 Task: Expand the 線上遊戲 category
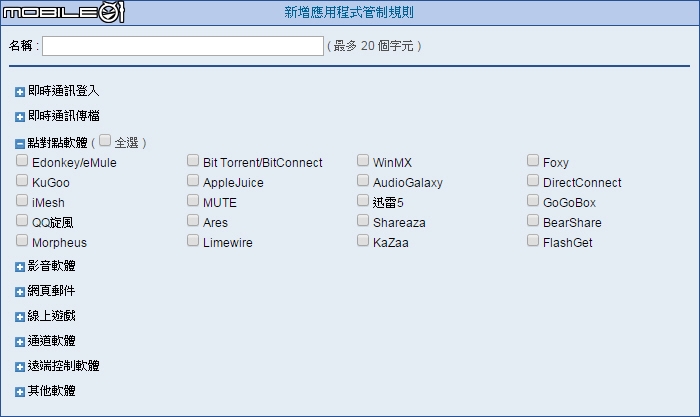(x=20, y=317)
